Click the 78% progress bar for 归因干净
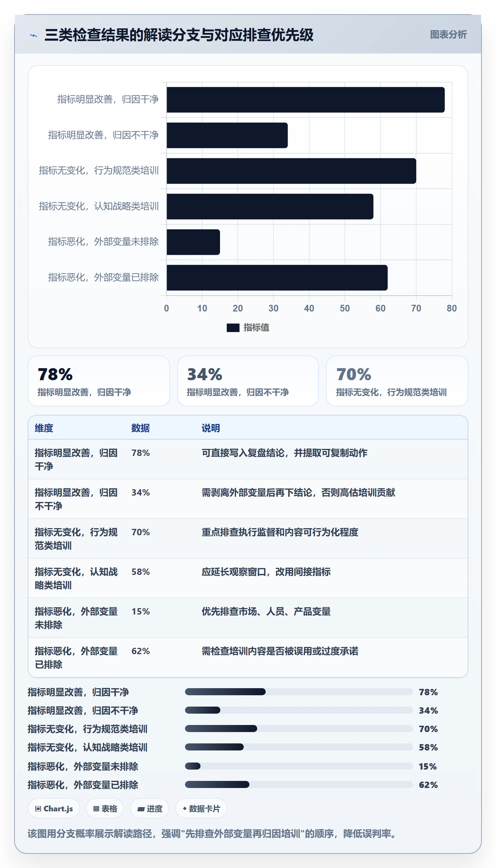This screenshot has width=496, height=868. pyautogui.click(x=299, y=692)
